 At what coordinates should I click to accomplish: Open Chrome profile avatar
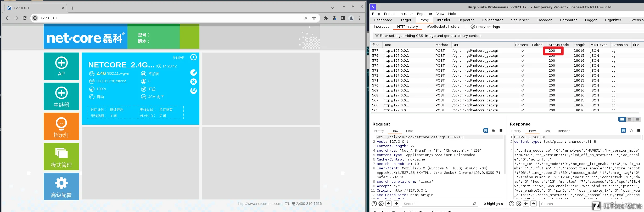(x=351, y=18)
